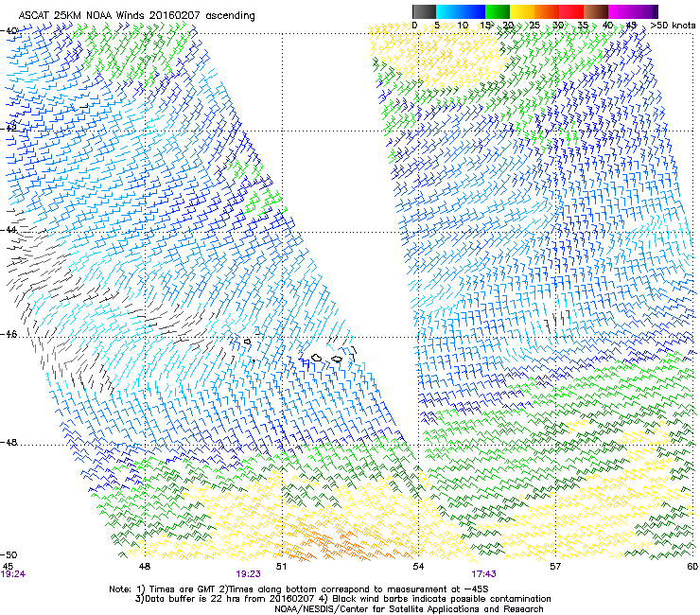Click the '0' legend scale label
This screenshot has width=700, height=615.
click(x=414, y=26)
